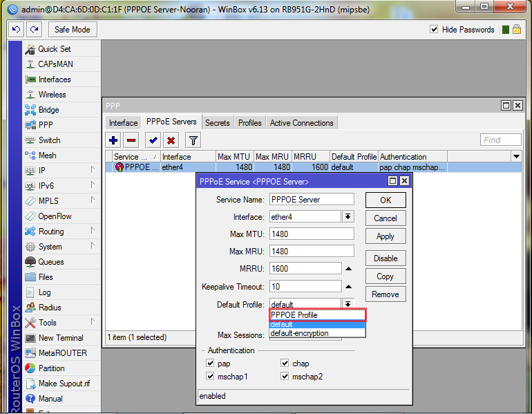The image size is (532, 414).
Task: Expand IP submenu in sidebar
Action: coord(93,169)
